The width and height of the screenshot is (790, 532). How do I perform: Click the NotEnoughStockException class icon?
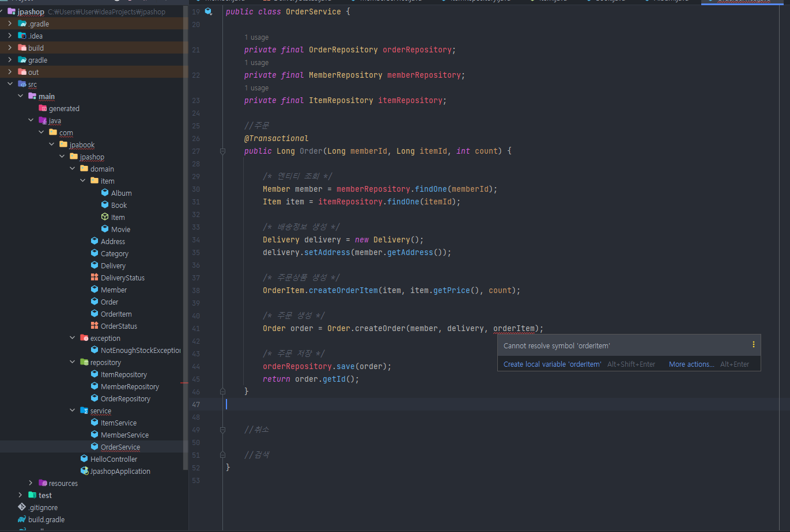(95, 350)
